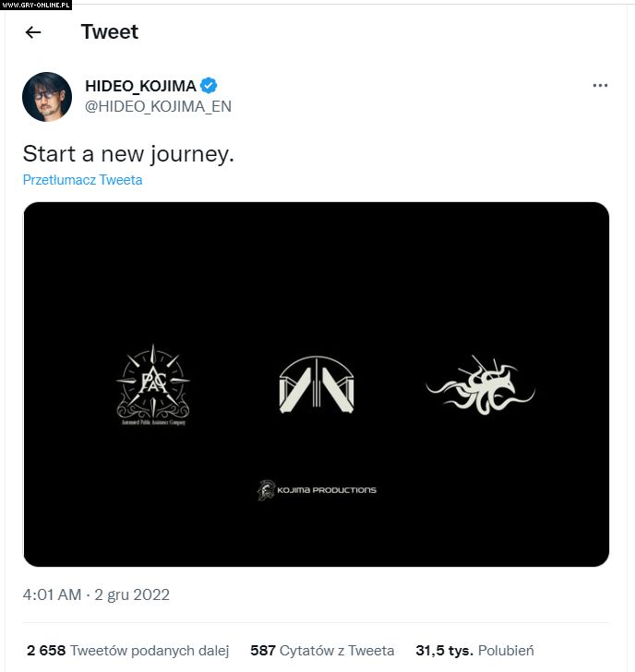Click the back arrow icon
Screen dimensions: 635x672
[x=33, y=32]
